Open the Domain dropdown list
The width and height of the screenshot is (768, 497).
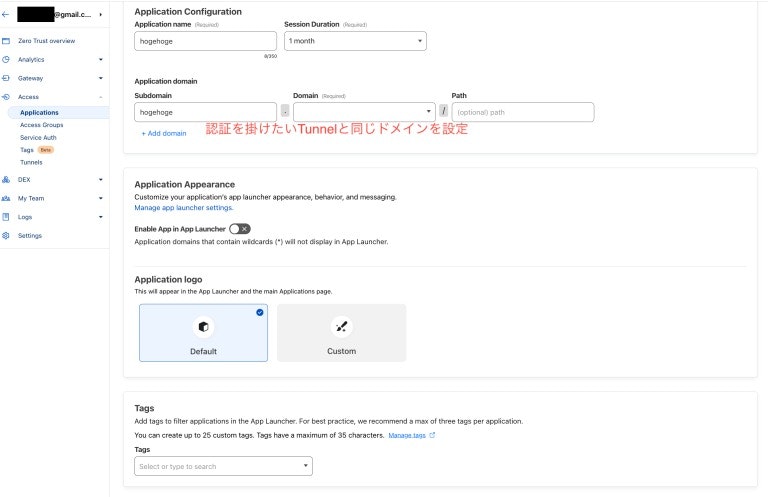(364, 112)
